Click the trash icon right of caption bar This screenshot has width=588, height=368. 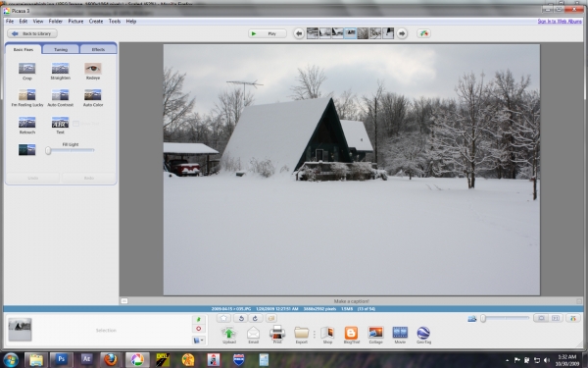(x=578, y=301)
